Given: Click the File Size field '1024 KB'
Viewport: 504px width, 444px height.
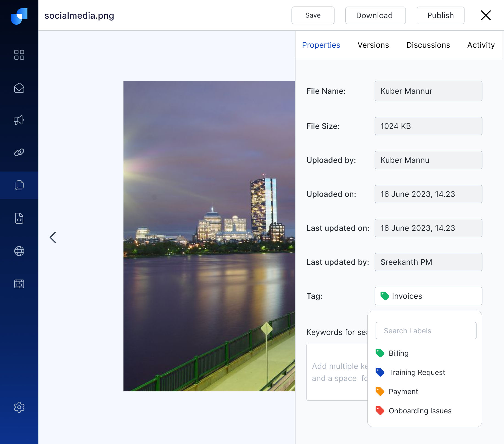Looking at the screenshot, I should [428, 126].
